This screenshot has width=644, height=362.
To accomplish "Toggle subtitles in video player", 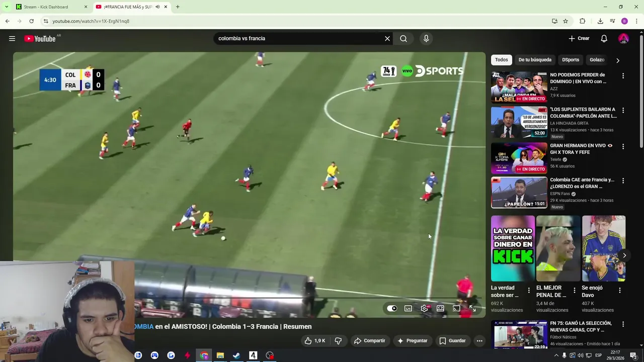I will coord(408,308).
